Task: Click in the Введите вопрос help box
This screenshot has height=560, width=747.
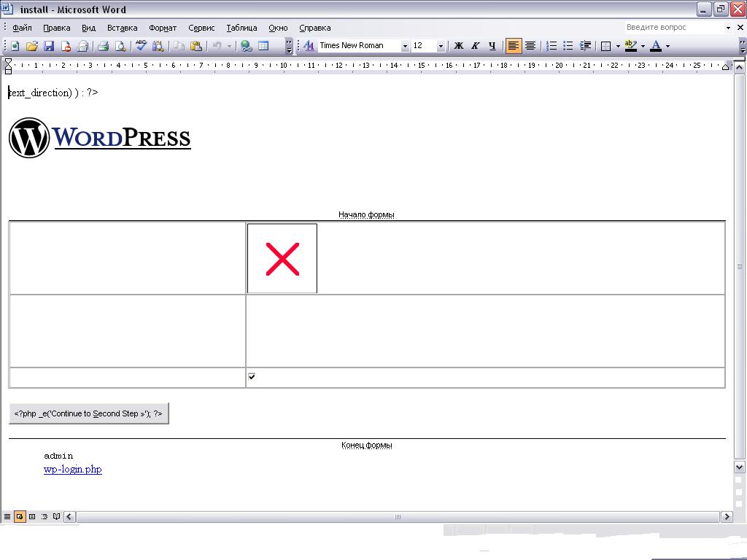Action: coord(673,27)
